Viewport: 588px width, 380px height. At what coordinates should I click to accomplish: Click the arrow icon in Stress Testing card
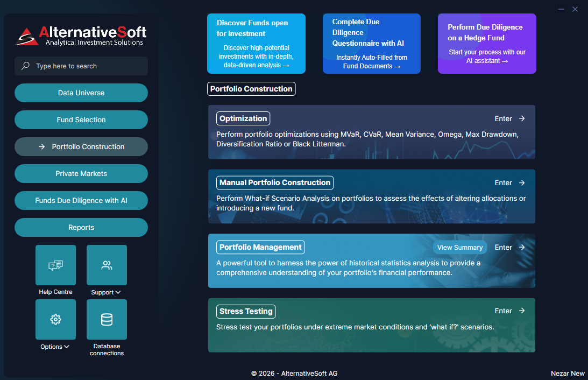[x=522, y=311]
